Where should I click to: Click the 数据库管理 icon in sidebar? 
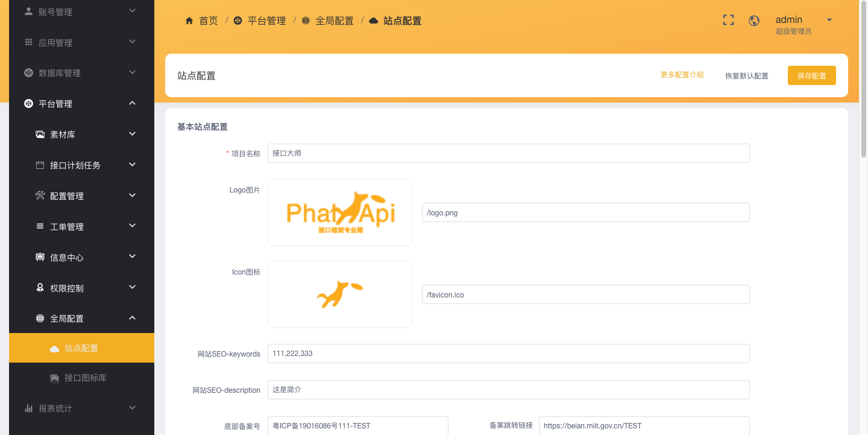pyautogui.click(x=28, y=73)
